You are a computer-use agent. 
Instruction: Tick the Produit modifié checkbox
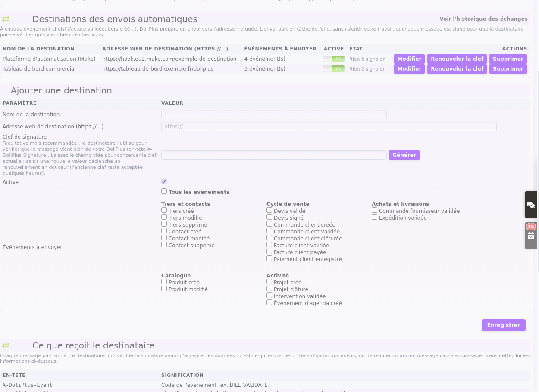(x=164, y=289)
